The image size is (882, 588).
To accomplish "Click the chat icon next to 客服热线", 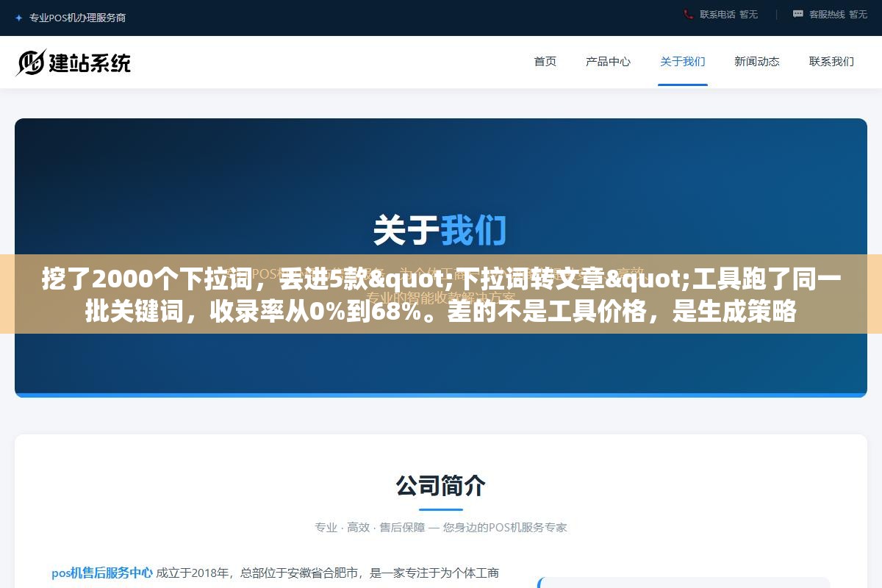I will pyautogui.click(x=798, y=14).
